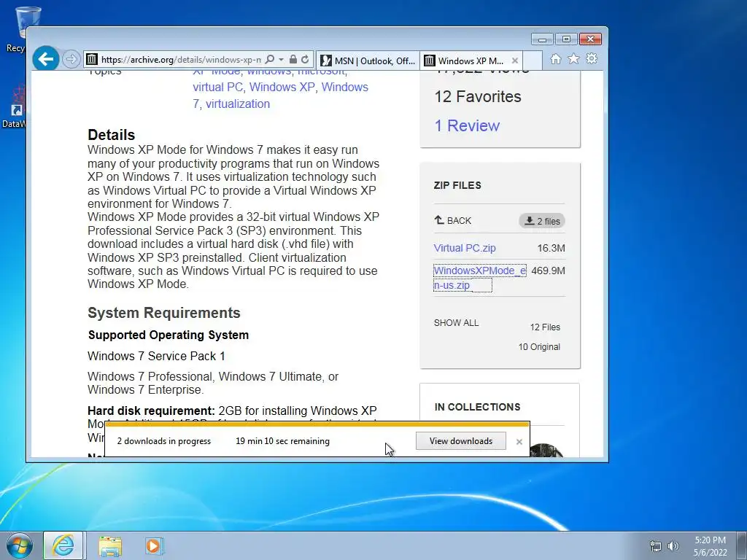The height and width of the screenshot is (560, 747).
Task: Close the Windows XP Mode tab
Action: 515,61
